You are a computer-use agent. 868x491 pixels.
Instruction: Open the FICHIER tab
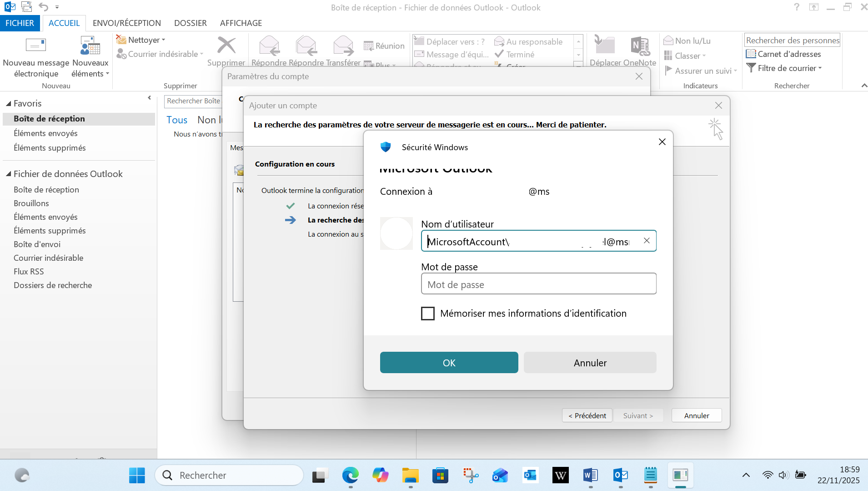tap(20, 23)
